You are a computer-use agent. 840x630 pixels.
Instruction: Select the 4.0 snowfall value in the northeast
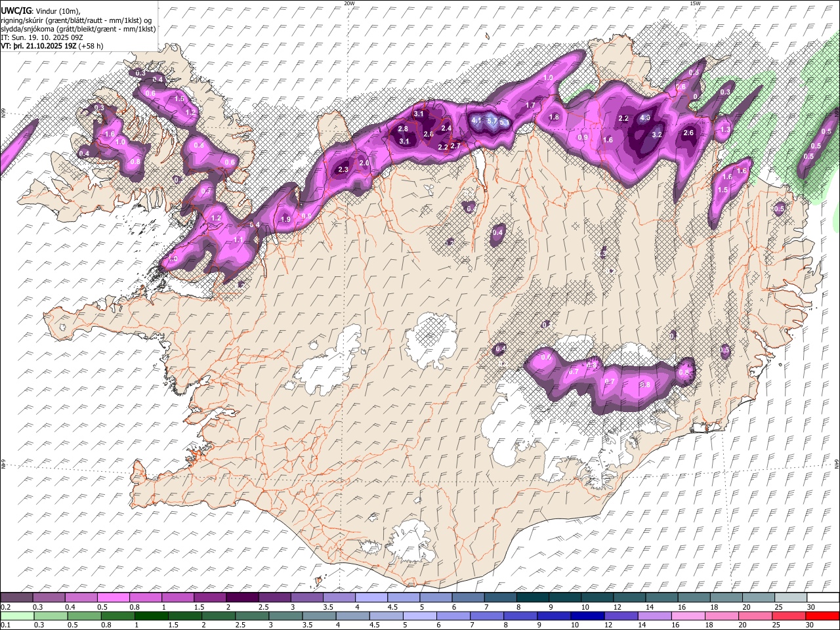coord(645,118)
